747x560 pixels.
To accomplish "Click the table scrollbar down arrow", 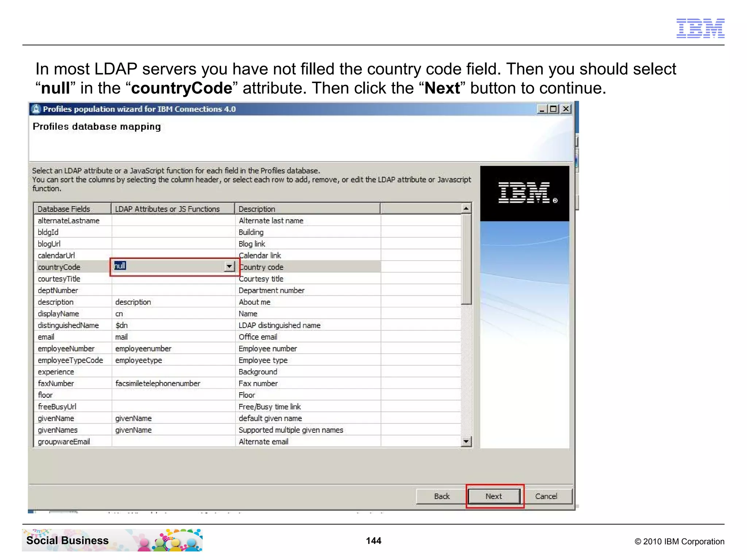I will pos(466,442).
